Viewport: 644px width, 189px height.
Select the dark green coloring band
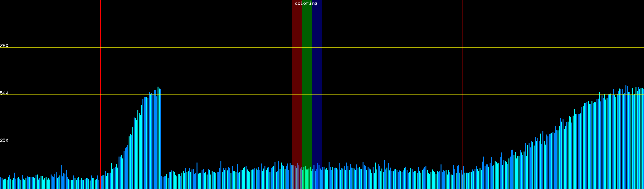pyautogui.click(x=307, y=79)
